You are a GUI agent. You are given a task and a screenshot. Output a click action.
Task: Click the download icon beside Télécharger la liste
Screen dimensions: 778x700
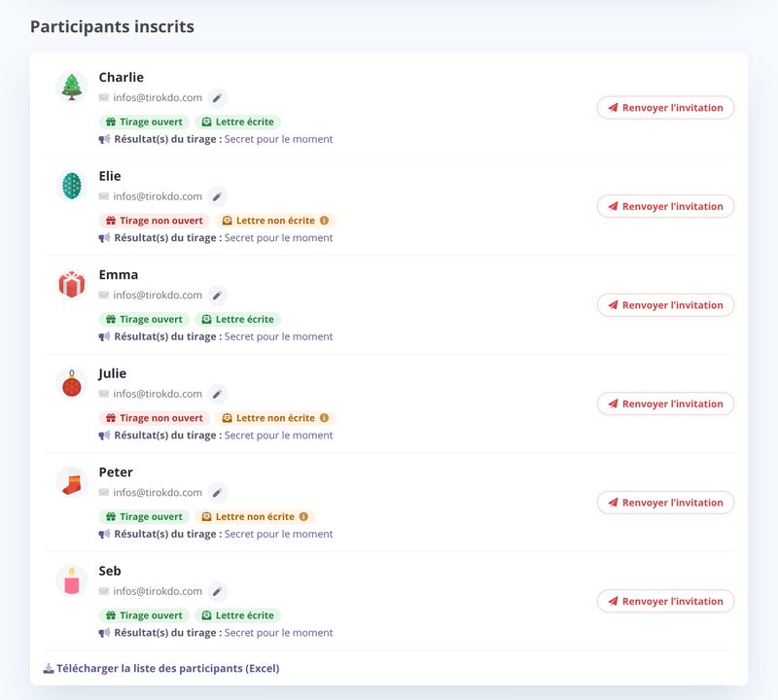[x=48, y=669]
